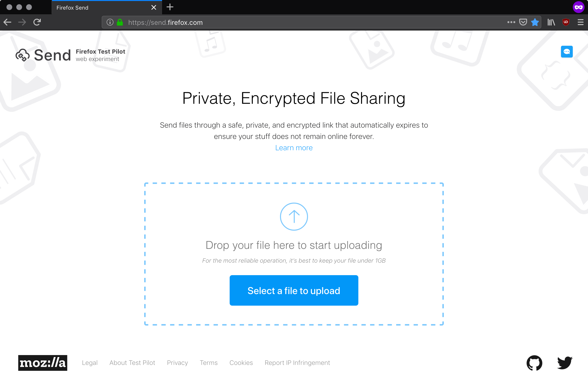Open the uBlock Origin extension icon

point(566,22)
